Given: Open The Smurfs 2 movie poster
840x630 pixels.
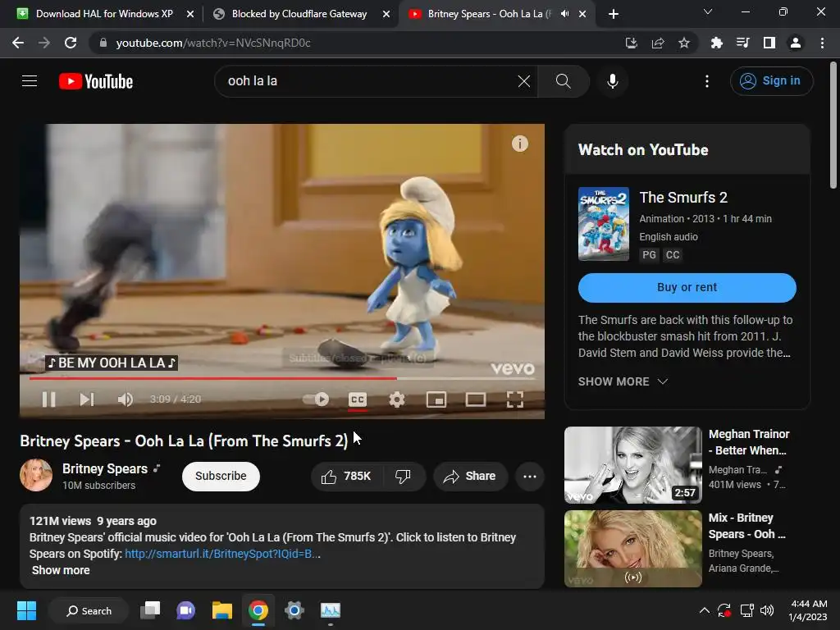Looking at the screenshot, I should coord(603,224).
